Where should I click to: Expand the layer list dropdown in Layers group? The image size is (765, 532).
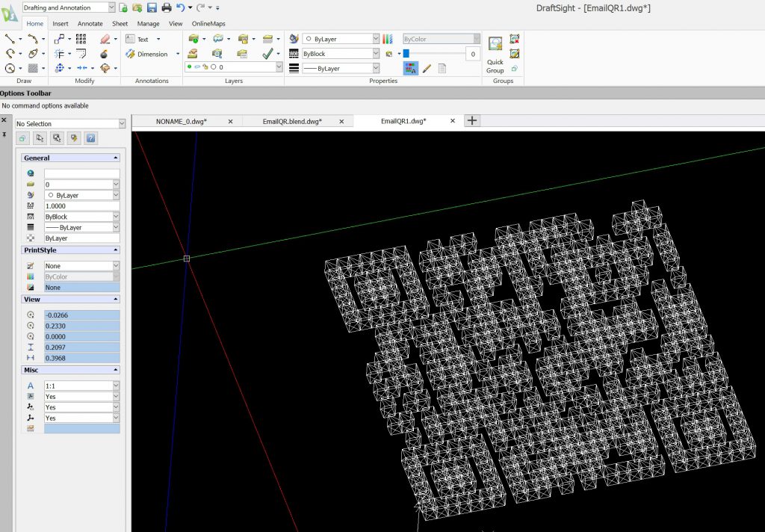click(279, 67)
